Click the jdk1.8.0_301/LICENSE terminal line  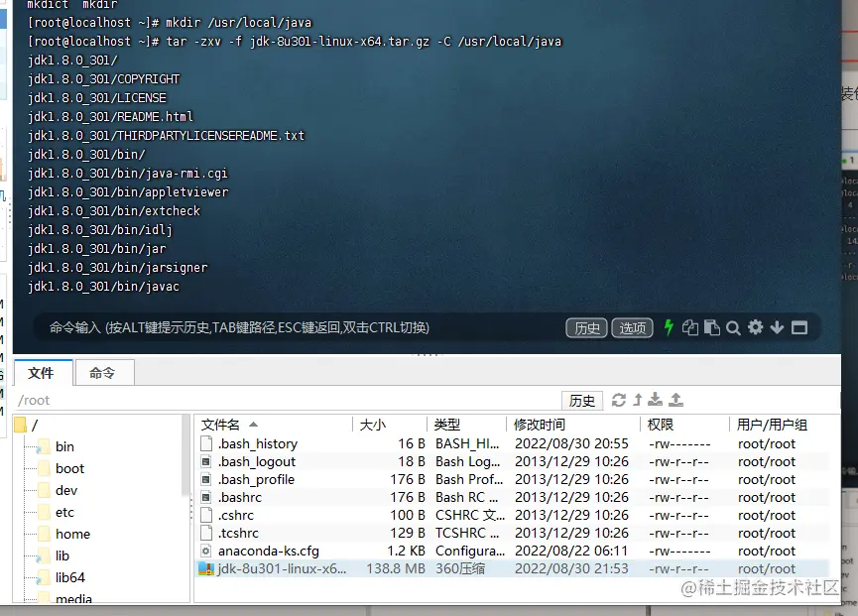97,98
